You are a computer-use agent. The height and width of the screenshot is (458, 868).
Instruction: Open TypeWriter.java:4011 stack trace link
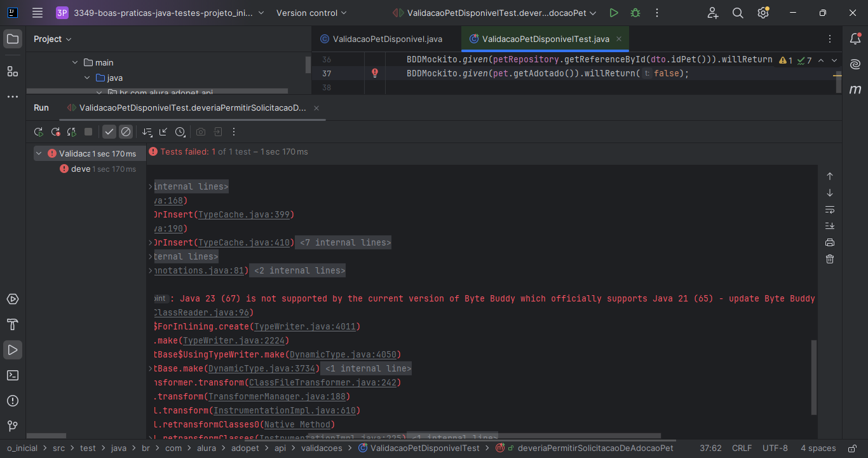pos(305,326)
